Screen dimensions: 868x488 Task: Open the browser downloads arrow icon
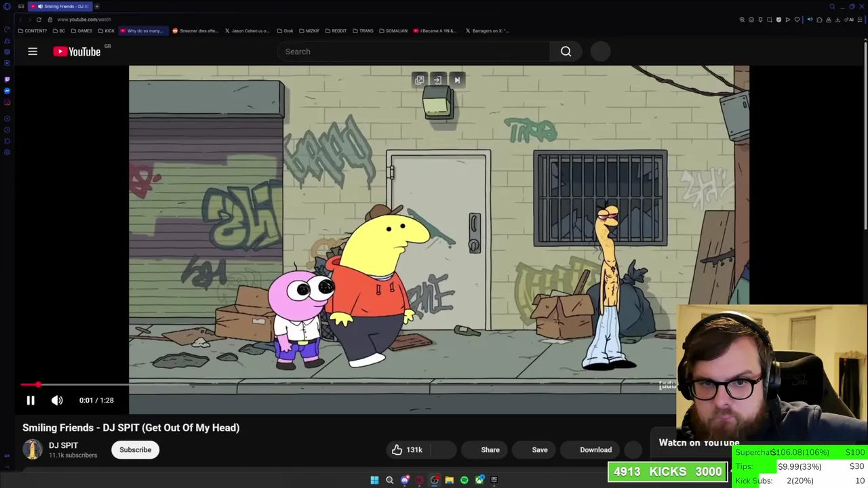(x=837, y=20)
